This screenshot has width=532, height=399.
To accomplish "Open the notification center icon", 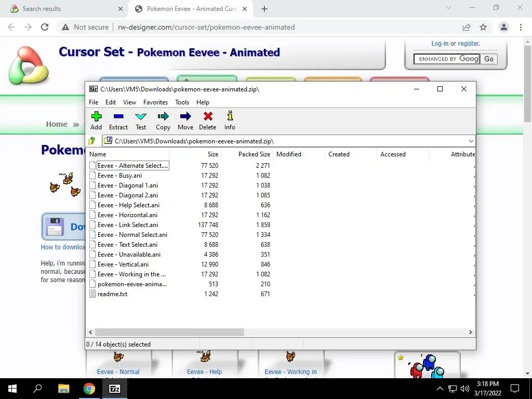I will point(515,389).
